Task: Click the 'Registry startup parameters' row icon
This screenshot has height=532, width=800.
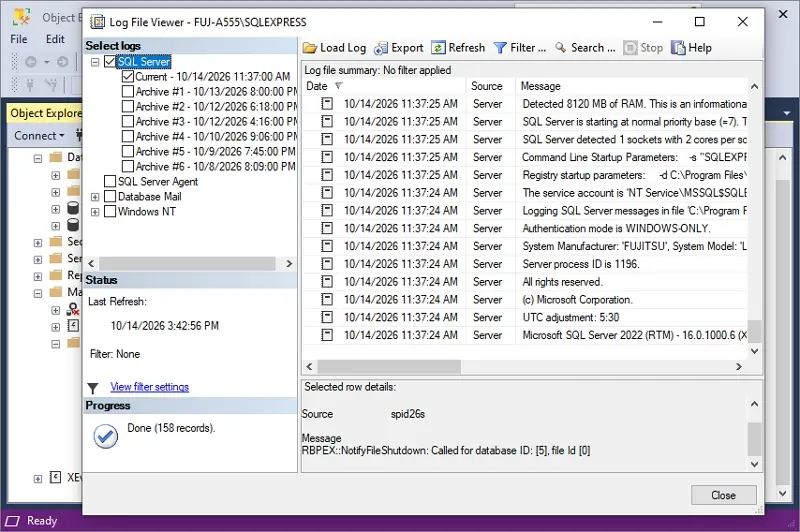Action: [327, 174]
